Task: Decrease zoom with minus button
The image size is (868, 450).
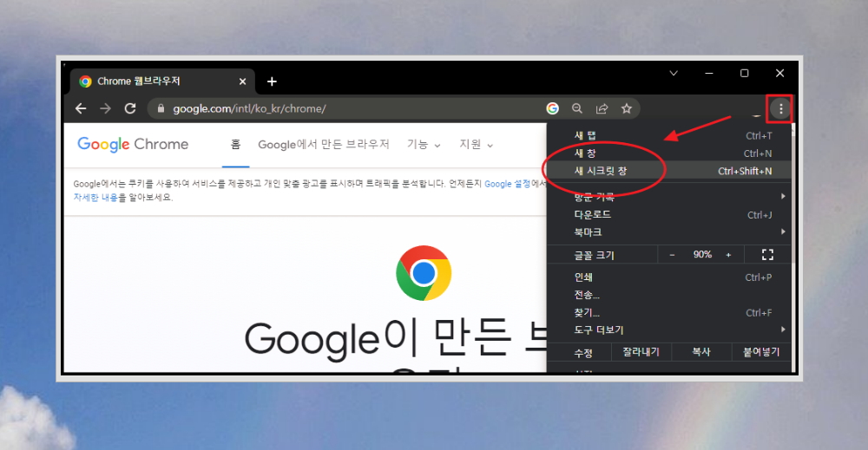Action: coord(672,255)
